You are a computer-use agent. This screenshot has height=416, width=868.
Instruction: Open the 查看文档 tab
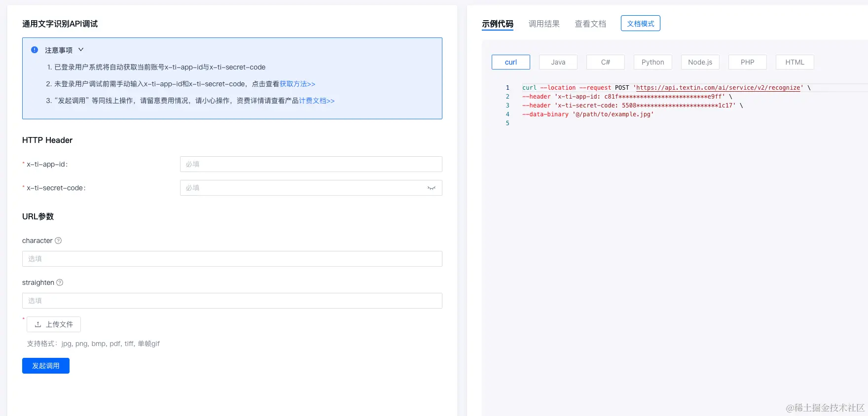coord(590,24)
